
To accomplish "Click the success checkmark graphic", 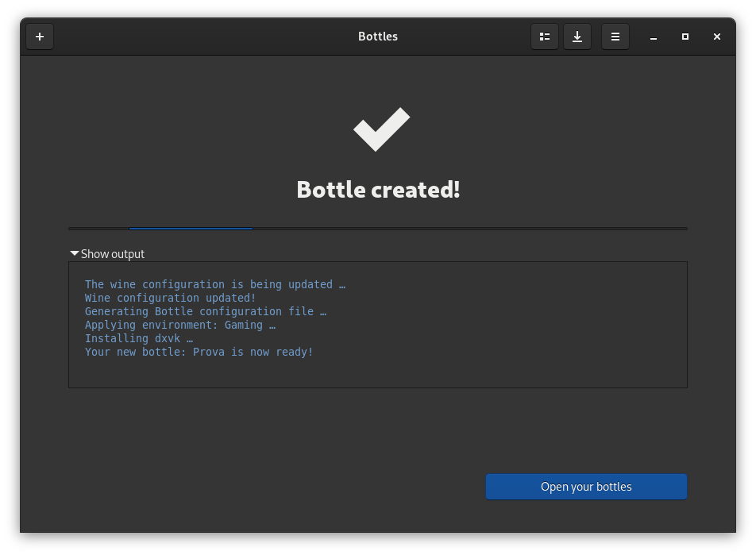I will [380, 129].
